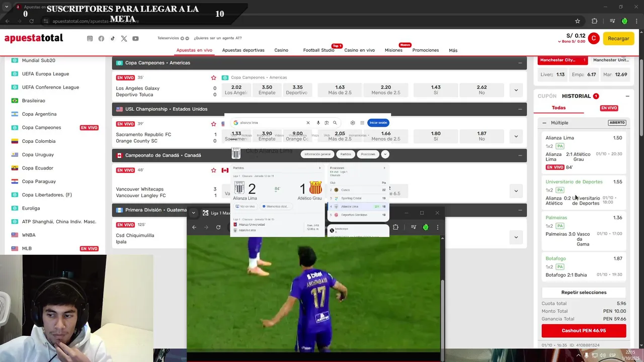This screenshot has width=644, height=362.
Task: Click the Manchester City bet selection
Action: pos(562,60)
